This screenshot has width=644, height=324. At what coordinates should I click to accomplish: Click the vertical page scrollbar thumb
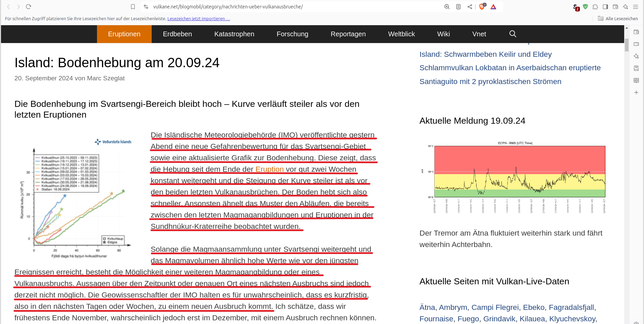(627, 45)
